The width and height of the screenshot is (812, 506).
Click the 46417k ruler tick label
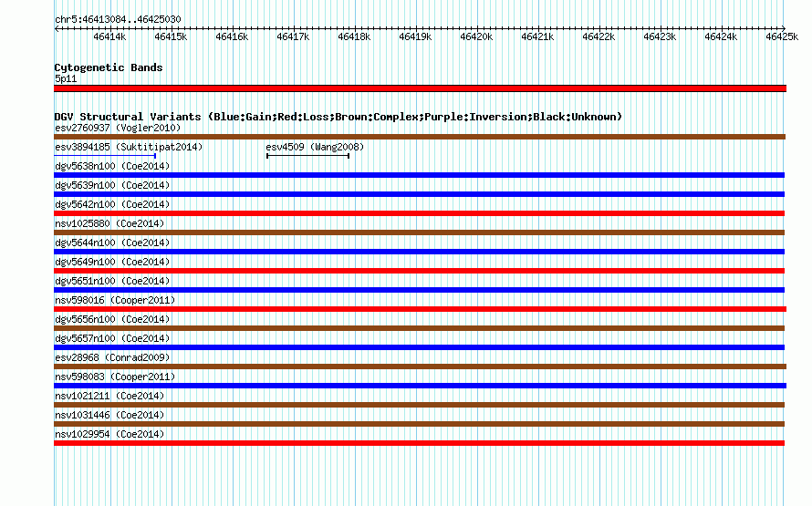[x=293, y=36]
